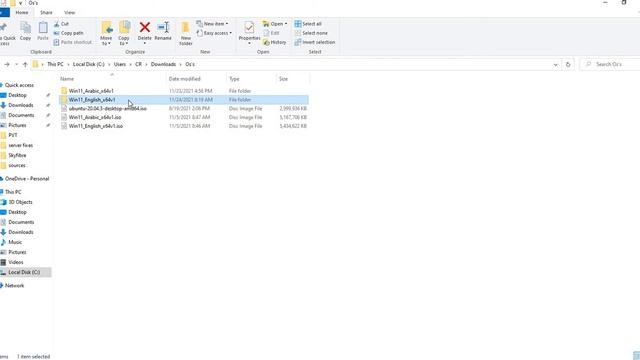The height and width of the screenshot is (360, 640).
Task: Switch to the Share ribbon tab
Action: (46, 13)
